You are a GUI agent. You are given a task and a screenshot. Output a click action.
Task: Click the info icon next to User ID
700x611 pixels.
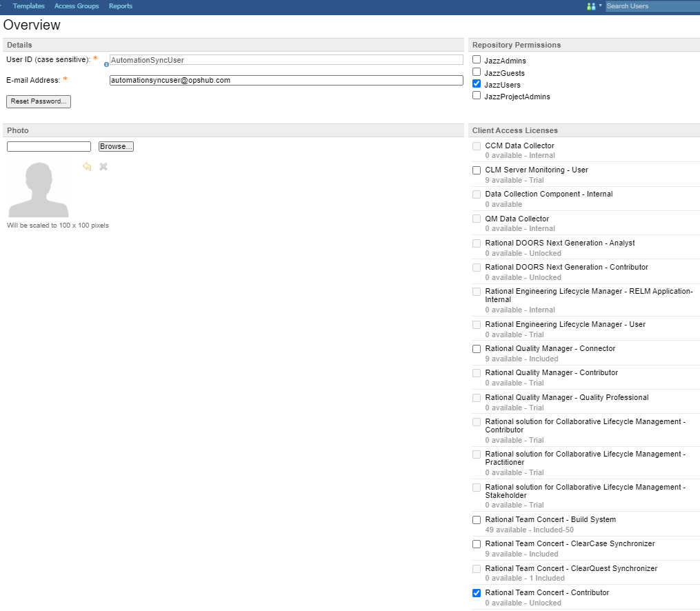(106, 64)
